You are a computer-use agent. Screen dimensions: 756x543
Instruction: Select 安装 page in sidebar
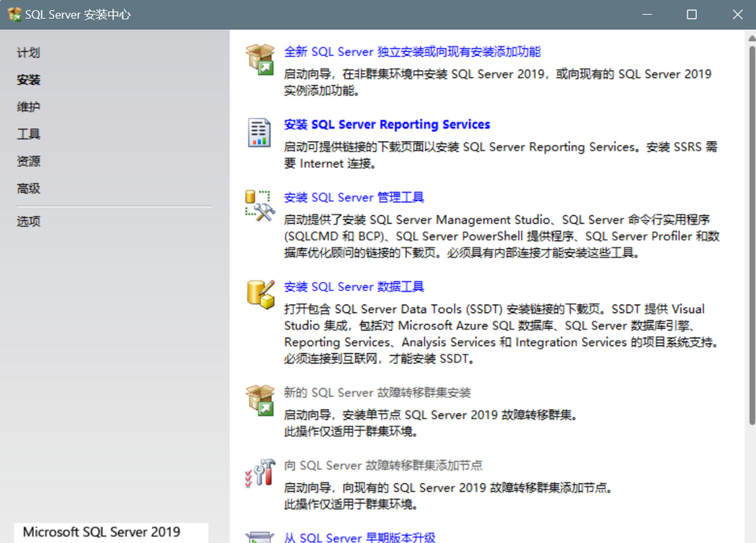[x=28, y=80]
